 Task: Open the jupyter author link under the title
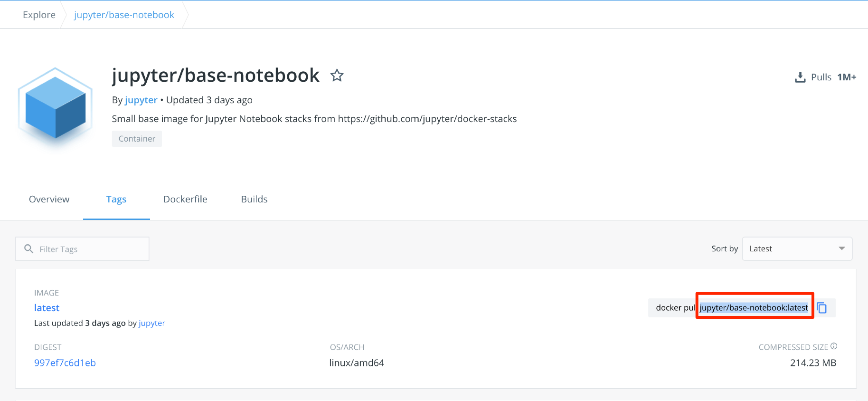(x=141, y=100)
